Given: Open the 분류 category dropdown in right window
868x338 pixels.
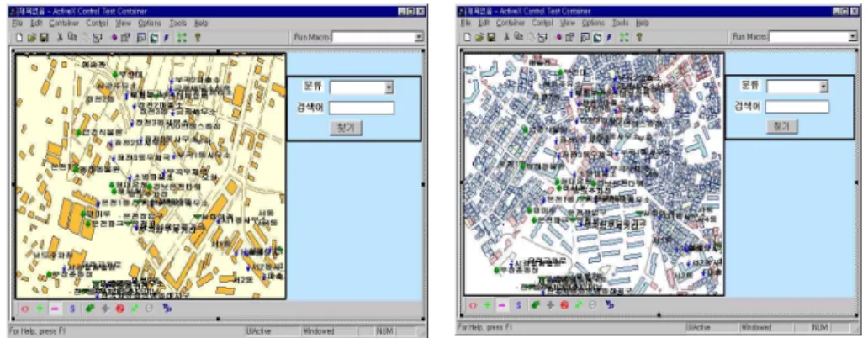Looking at the screenshot, I should 823,87.
